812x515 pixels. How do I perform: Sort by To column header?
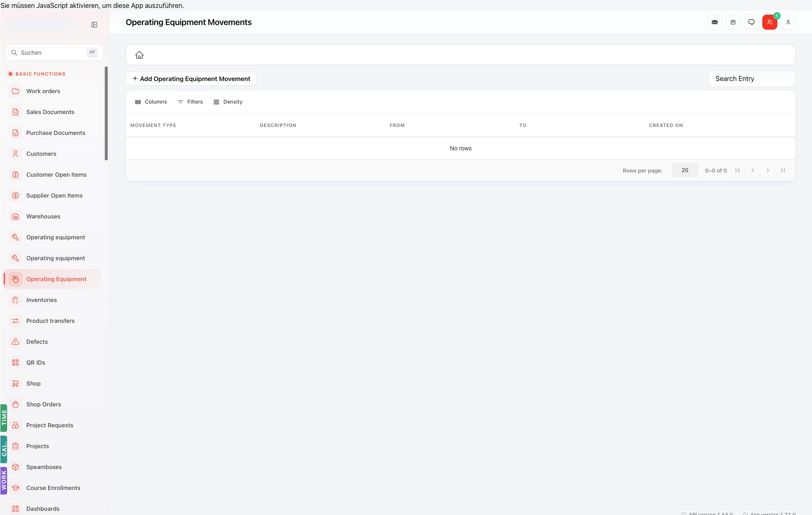click(x=523, y=125)
